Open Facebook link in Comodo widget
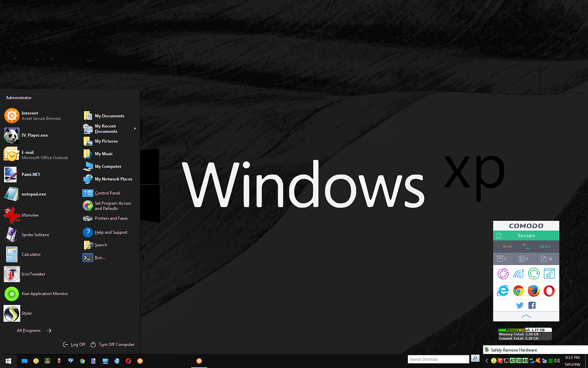The image size is (588, 368). click(532, 305)
